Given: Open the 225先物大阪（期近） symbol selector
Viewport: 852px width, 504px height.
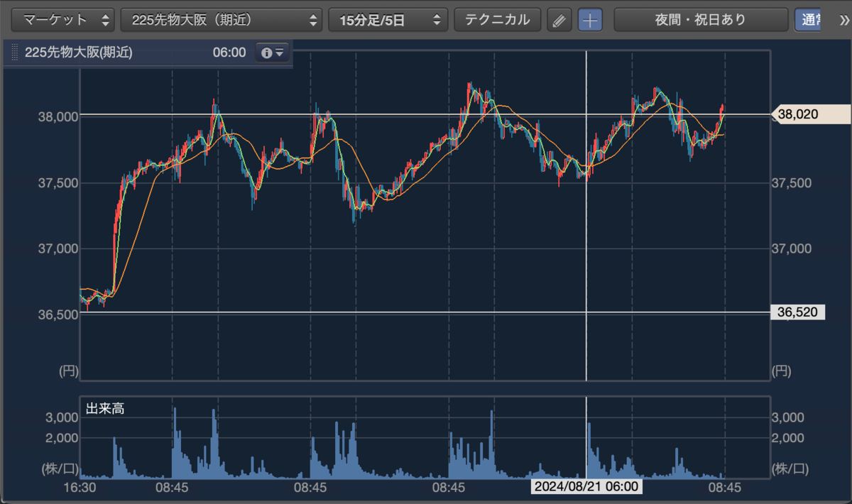Looking at the screenshot, I should point(222,20).
